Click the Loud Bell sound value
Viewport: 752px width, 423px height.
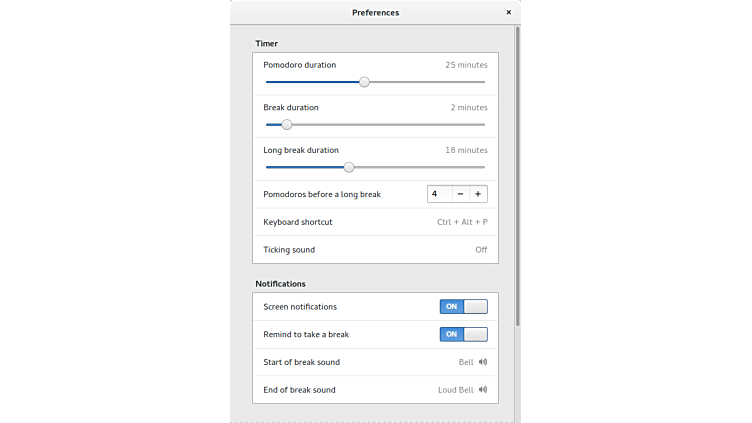pyautogui.click(x=456, y=390)
